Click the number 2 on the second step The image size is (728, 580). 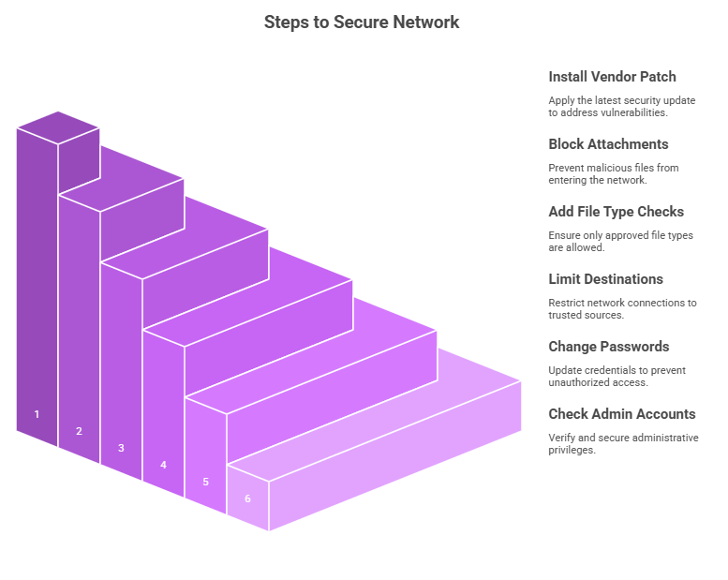tap(79, 431)
